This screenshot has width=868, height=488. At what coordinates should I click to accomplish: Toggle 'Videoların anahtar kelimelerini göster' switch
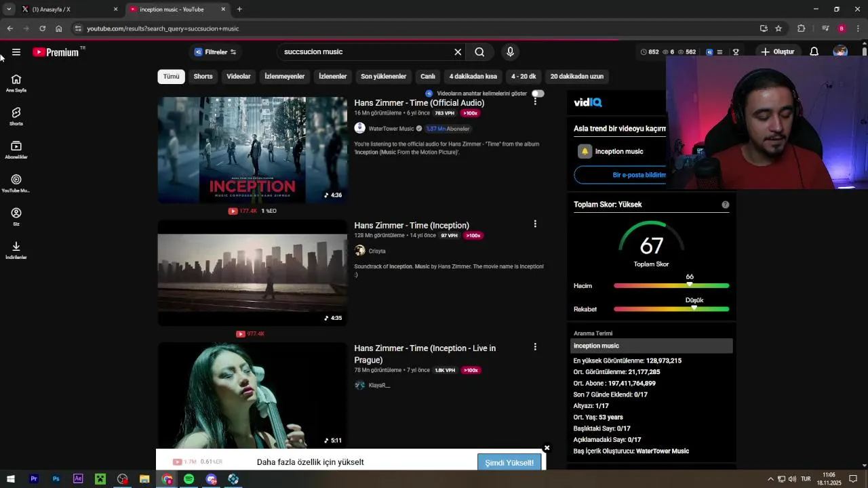pyautogui.click(x=538, y=94)
